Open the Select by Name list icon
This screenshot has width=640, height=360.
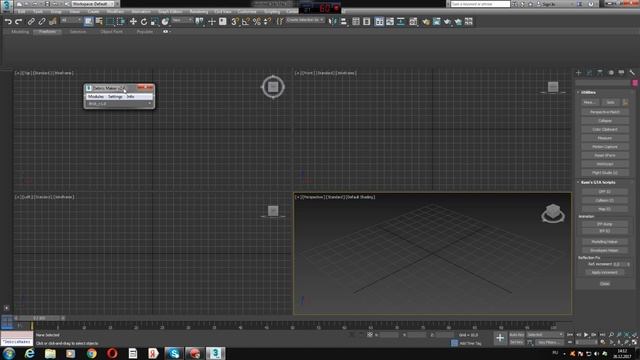point(99,22)
